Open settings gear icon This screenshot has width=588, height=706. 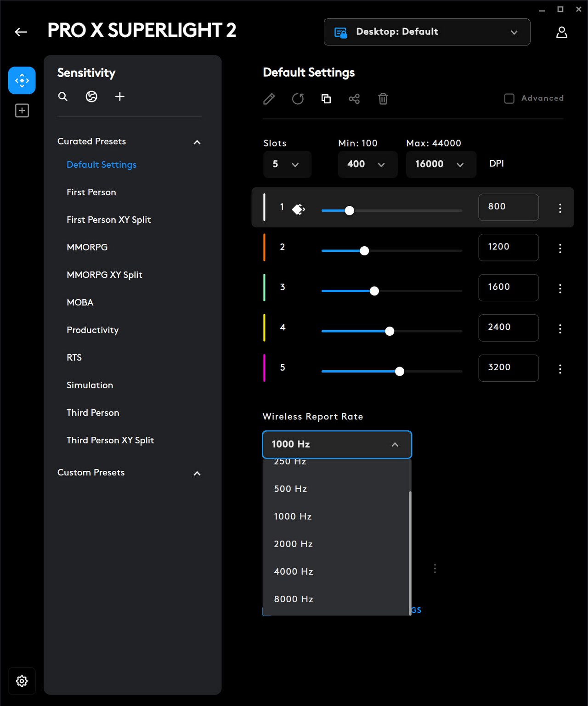click(x=22, y=681)
